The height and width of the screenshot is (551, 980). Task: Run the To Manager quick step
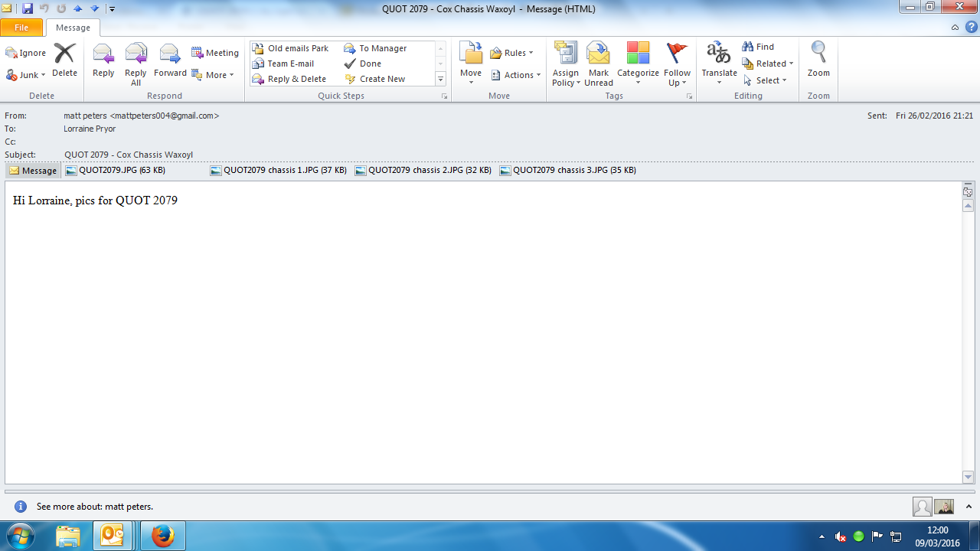(376, 48)
